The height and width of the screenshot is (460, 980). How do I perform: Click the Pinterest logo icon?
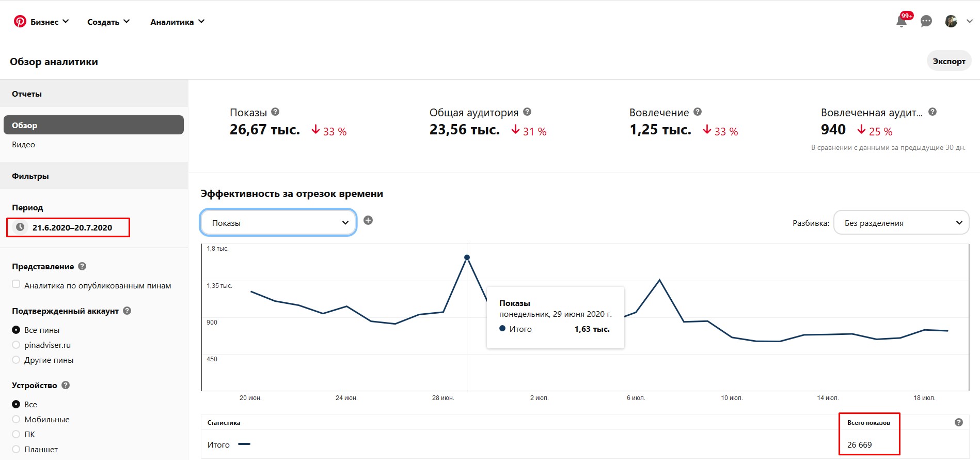pyautogui.click(x=20, y=21)
